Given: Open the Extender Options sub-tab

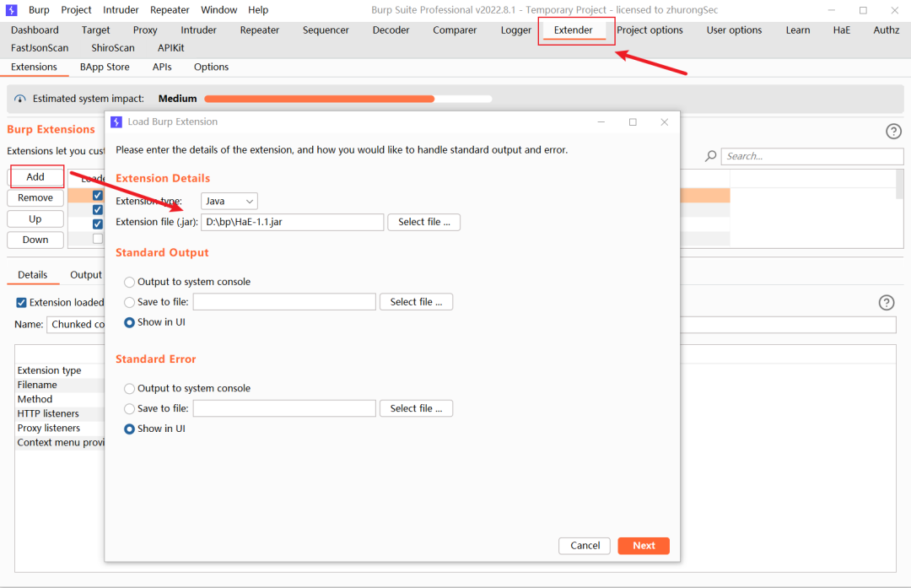Looking at the screenshot, I should [211, 67].
